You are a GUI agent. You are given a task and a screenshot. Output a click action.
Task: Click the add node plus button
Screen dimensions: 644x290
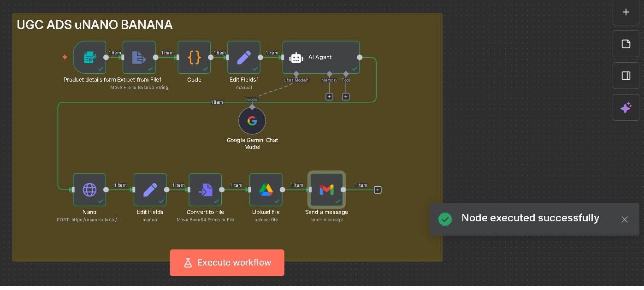point(626,12)
